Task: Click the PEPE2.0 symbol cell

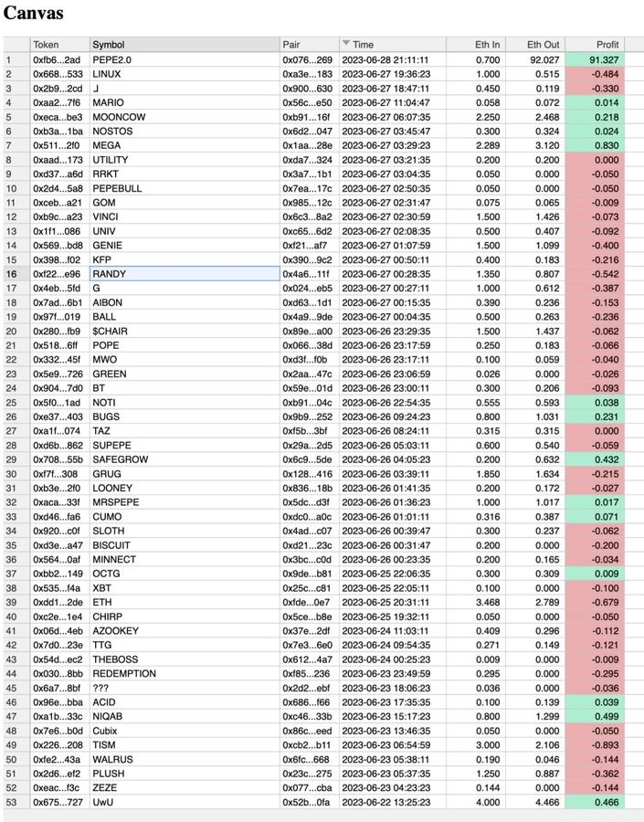Action: click(185, 59)
